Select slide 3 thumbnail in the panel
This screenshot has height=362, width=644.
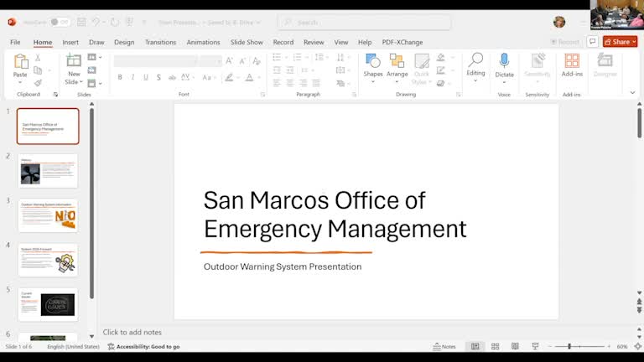48,215
